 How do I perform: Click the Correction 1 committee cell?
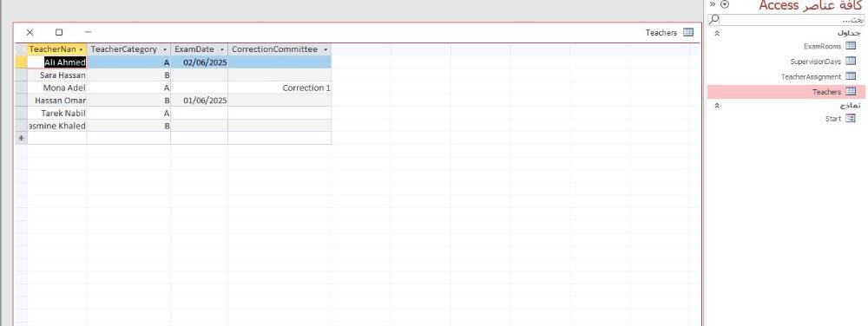[x=279, y=88]
